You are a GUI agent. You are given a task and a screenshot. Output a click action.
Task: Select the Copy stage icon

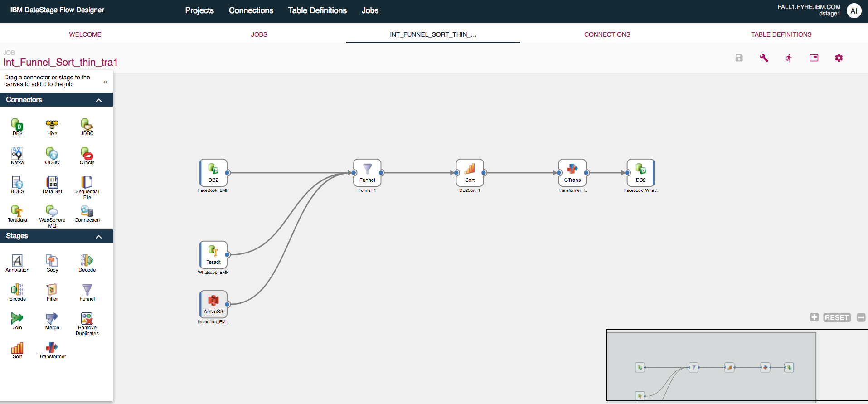(52, 261)
